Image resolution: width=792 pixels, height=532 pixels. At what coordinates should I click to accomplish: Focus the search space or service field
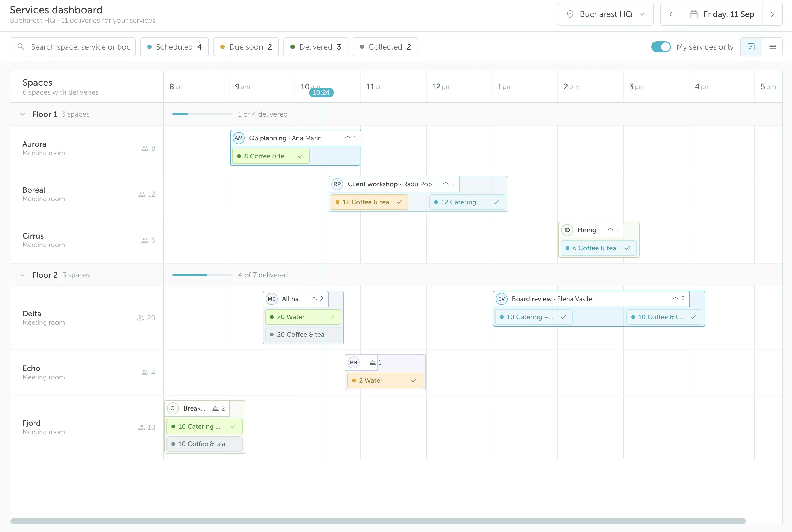[x=73, y=47]
